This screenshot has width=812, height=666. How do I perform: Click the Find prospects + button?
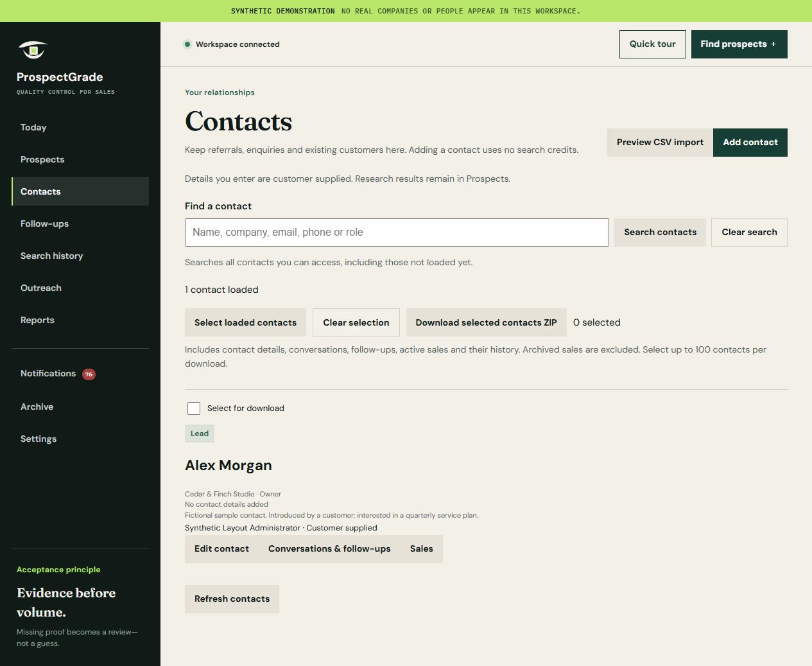click(739, 44)
